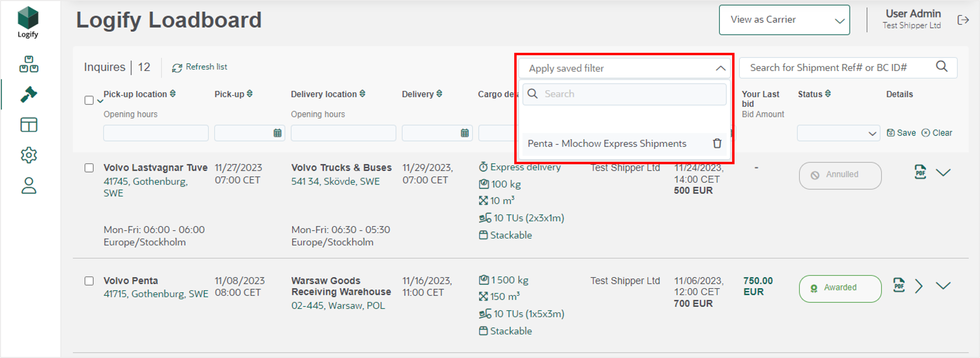Click the Refresh list button
Screen dimensions: 980x358
pyautogui.click(x=199, y=67)
